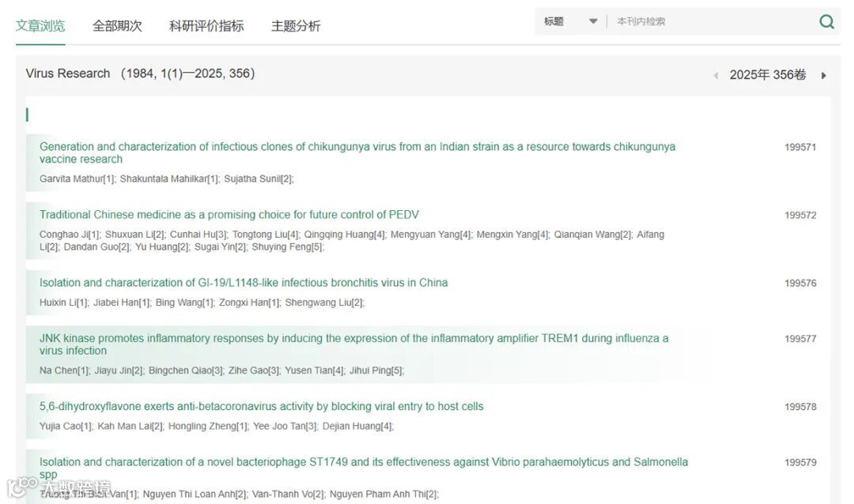Click author Bingchen Qiao[3]
854x504 pixels.
click(185, 370)
